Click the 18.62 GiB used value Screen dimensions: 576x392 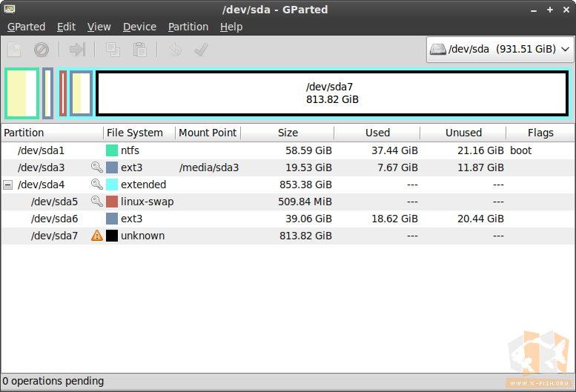coord(394,219)
